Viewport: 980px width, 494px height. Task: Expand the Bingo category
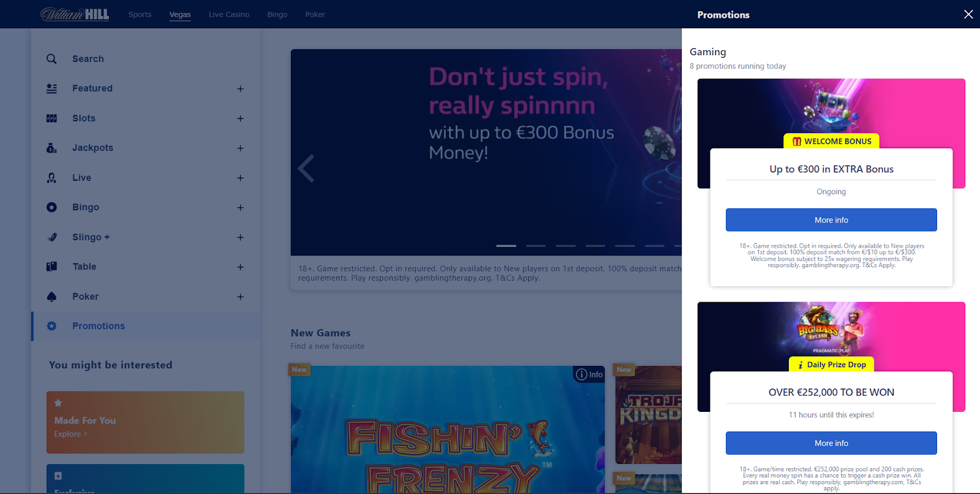241,208
